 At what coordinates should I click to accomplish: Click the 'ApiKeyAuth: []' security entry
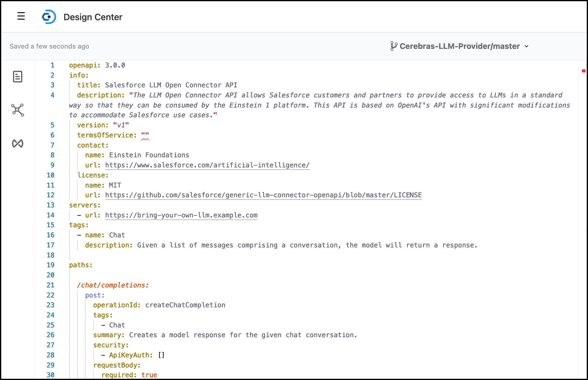click(137, 355)
